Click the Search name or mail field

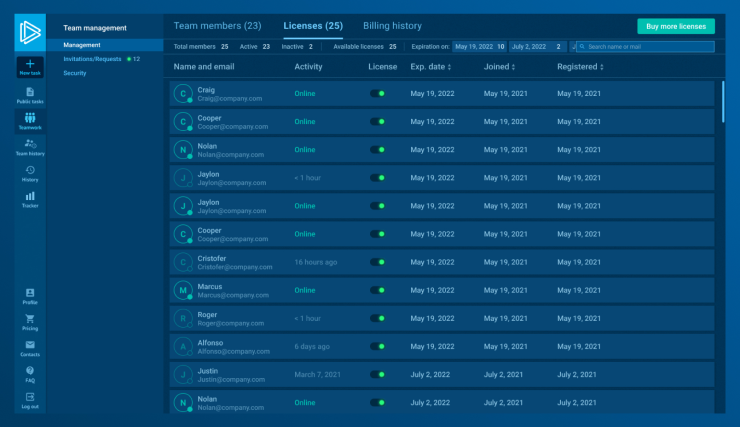(648, 46)
